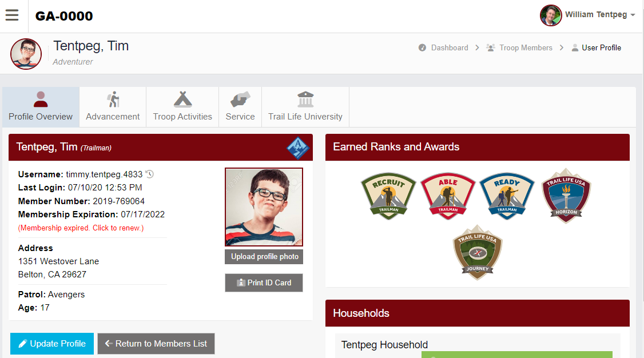The image size is (644, 358).
Task: Click Upload profile photo button
Action: click(x=264, y=257)
